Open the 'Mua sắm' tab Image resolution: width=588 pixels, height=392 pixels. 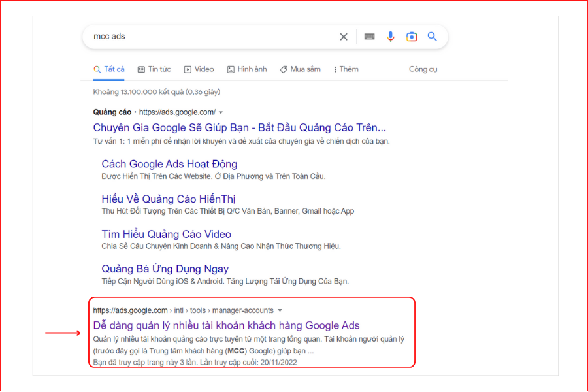(x=301, y=69)
